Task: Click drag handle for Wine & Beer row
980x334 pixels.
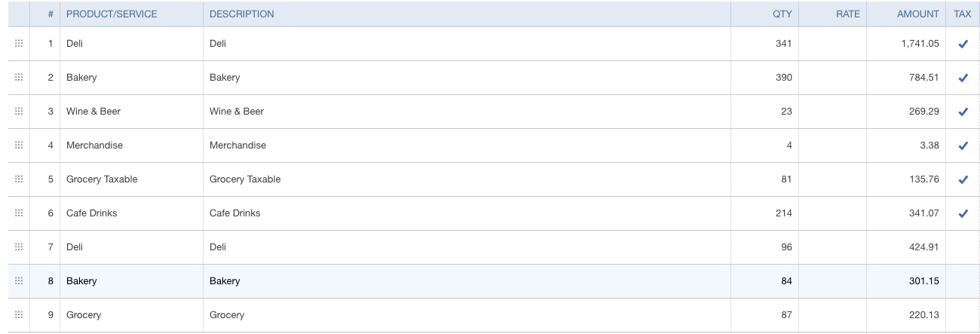Action: tap(19, 112)
